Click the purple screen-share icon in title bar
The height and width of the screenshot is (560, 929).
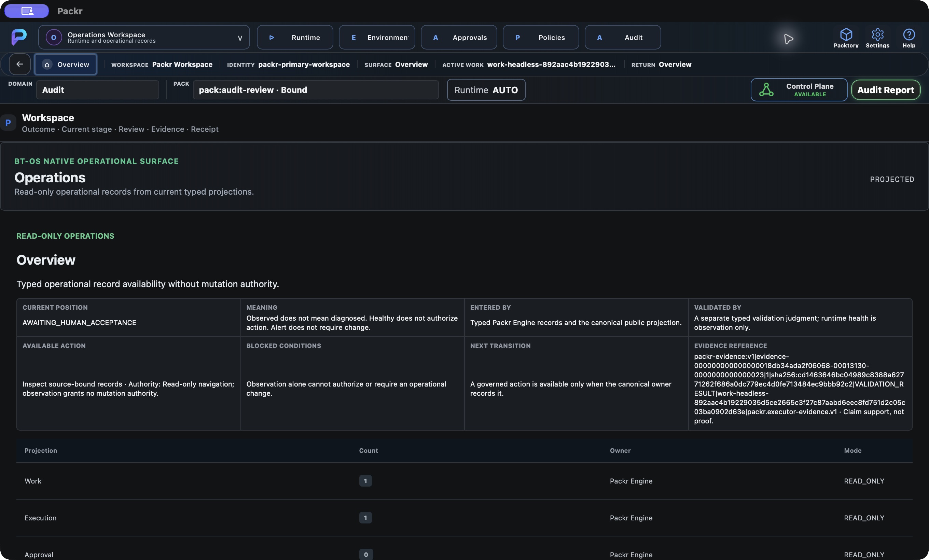[27, 11]
